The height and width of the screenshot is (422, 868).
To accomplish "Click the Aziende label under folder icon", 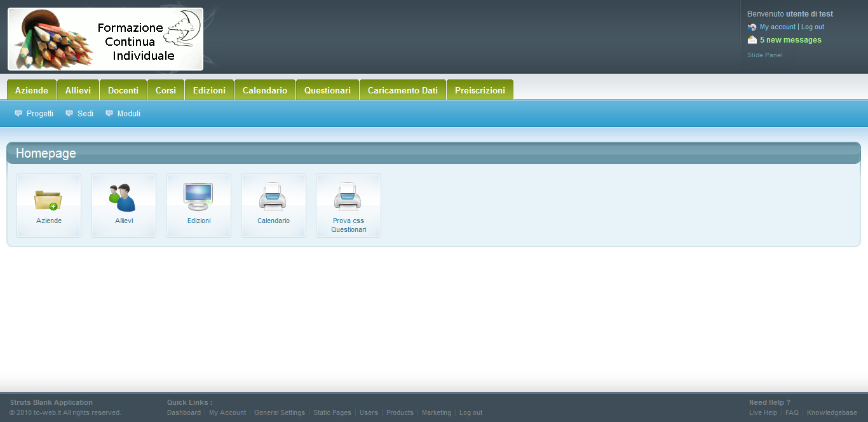I will 49,221.
